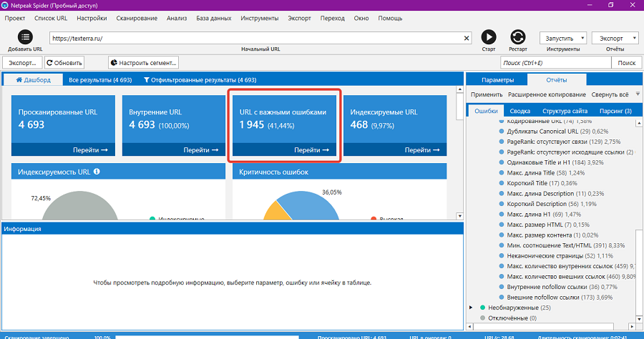The width and height of the screenshot is (644, 339).
Task: Open the Проект menu
Action: pyautogui.click(x=15, y=18)
